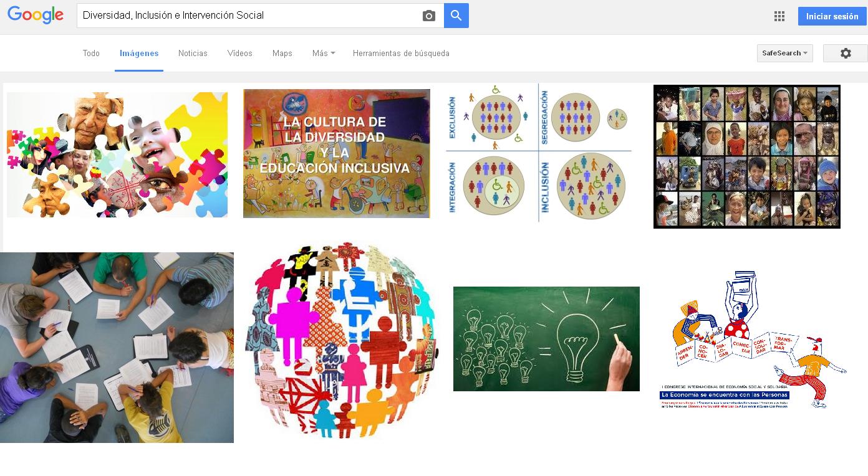Expand the SafeSearch dropdown
The height and width of the screenshot is (476, 868).
point(785,54)
